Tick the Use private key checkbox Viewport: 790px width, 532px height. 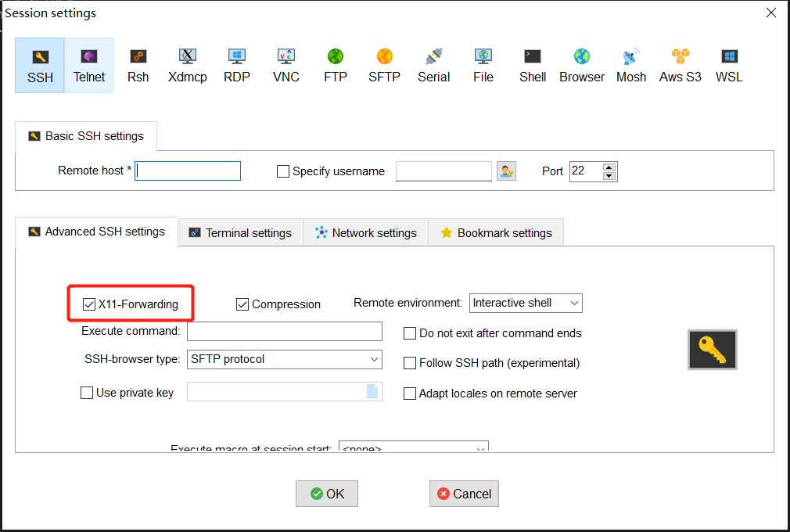pos(87,393)
